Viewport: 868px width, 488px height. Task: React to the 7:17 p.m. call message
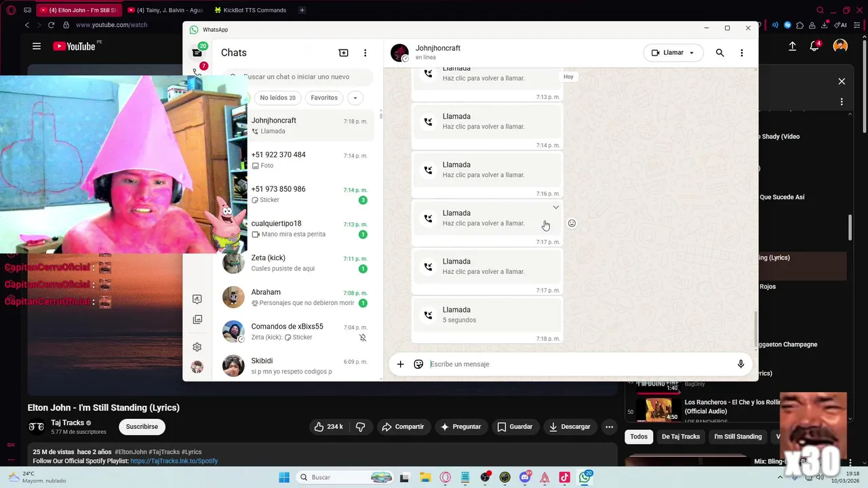[572, 223]
